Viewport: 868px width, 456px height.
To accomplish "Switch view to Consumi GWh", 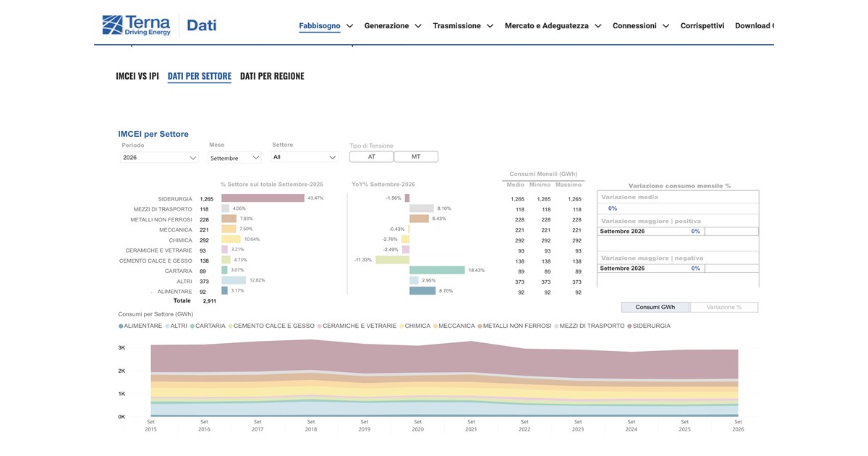I will tap(655, 307).
